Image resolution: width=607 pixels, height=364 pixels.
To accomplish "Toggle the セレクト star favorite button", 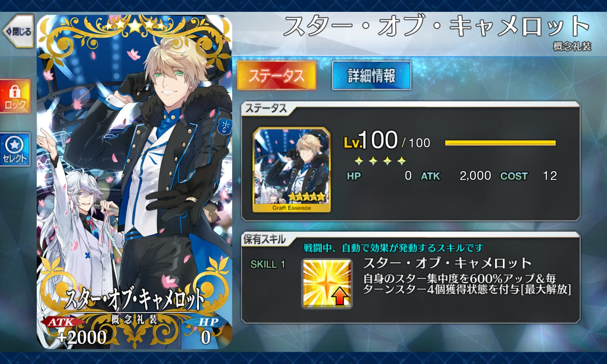I will click(15, 149).
